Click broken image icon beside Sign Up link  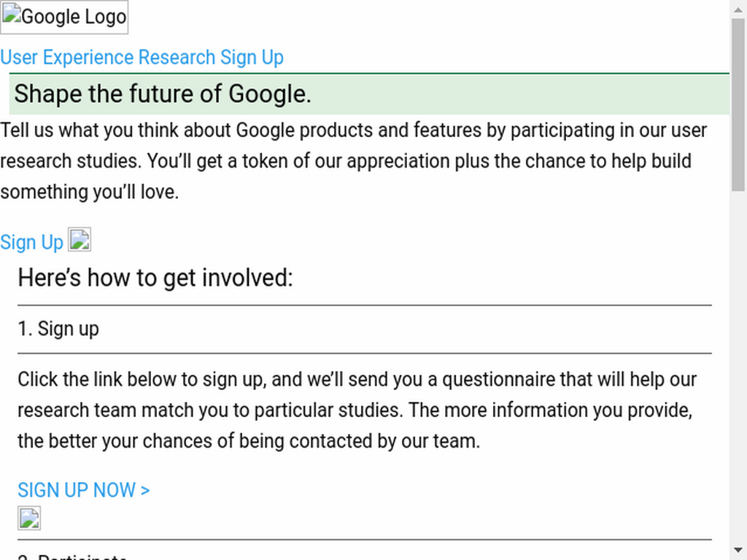pyautogui.click(x=80, y=239)
